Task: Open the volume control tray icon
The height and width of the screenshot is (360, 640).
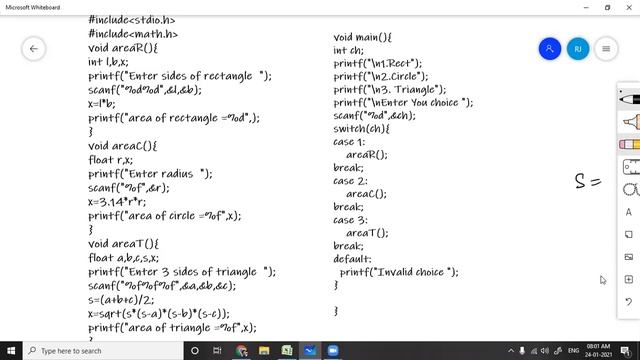Action: [545, 351]
